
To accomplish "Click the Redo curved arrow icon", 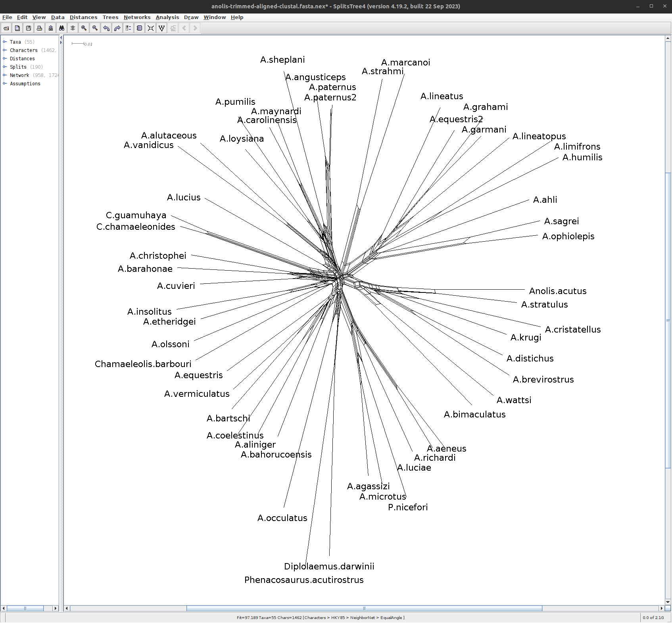I will [x=117, y=28].
